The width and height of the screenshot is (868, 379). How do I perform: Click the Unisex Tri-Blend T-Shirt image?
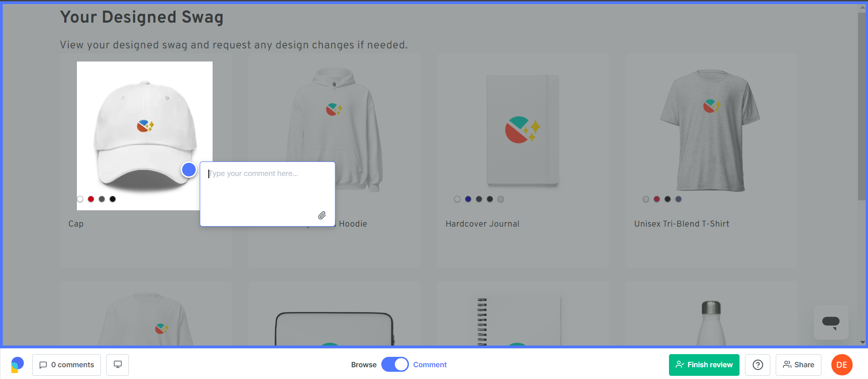tap(710, 130)
